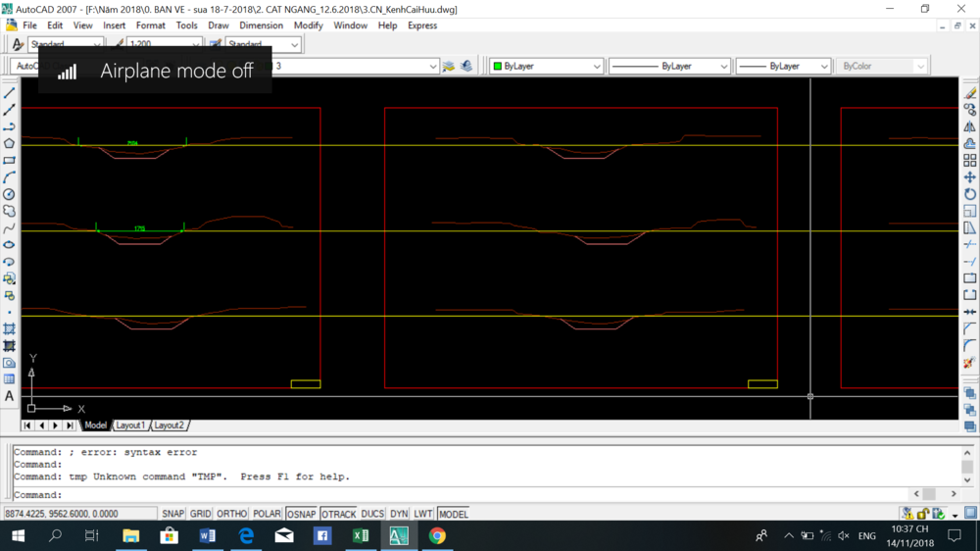Select the Circle draw tool
The image size is (980, 551).
[x=10, y=194]
